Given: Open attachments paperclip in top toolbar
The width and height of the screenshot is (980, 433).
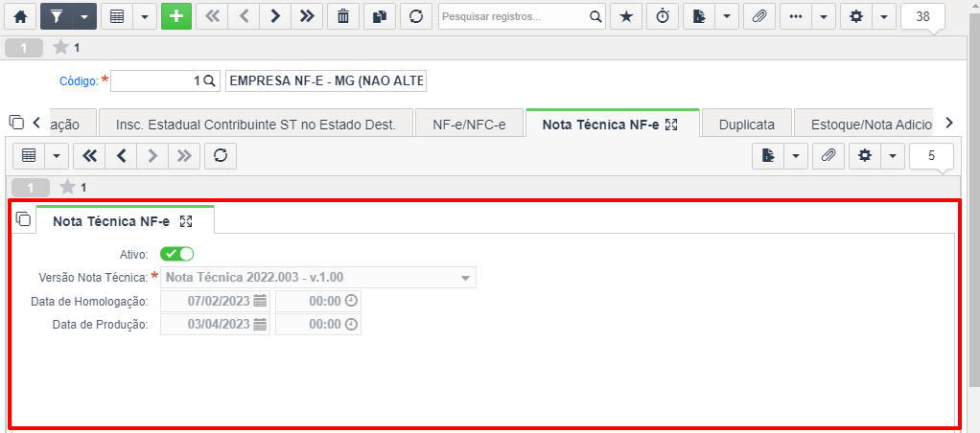Looking at the screenshot, I should (x=759, y=17).
